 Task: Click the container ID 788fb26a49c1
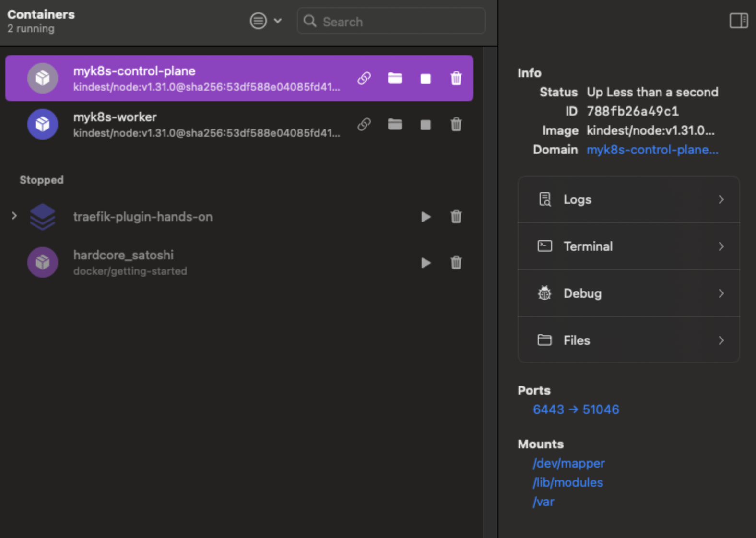point(633,111)
